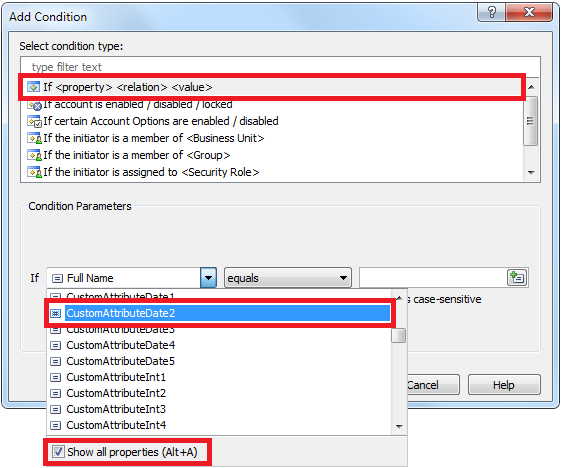The height and width of the screenshot is (468, 561).
Task: Click the property list scroll-down arrow
Action: click(x=399, y=426)
